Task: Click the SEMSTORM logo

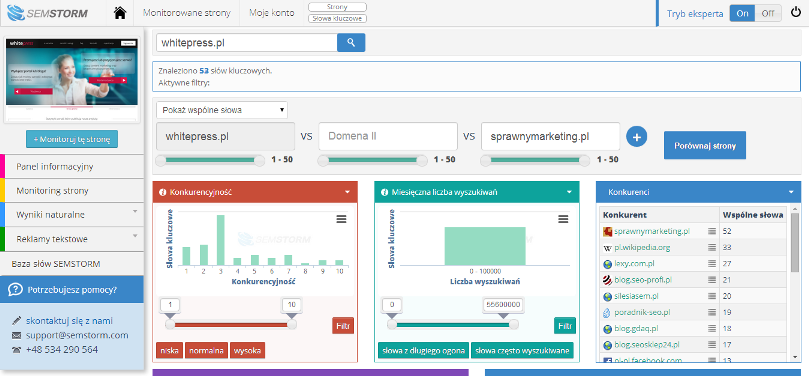Action: (47, 13)
